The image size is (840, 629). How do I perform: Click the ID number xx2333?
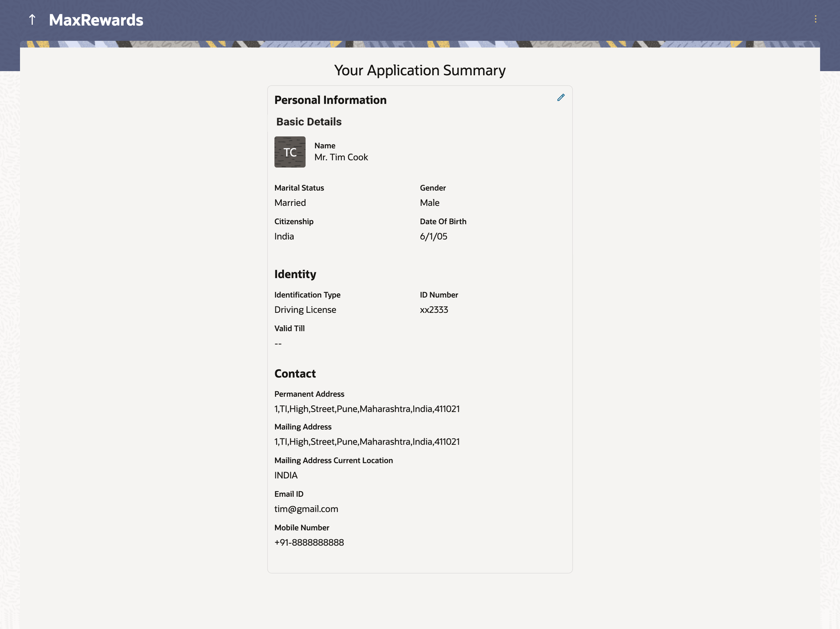(434, 310)
